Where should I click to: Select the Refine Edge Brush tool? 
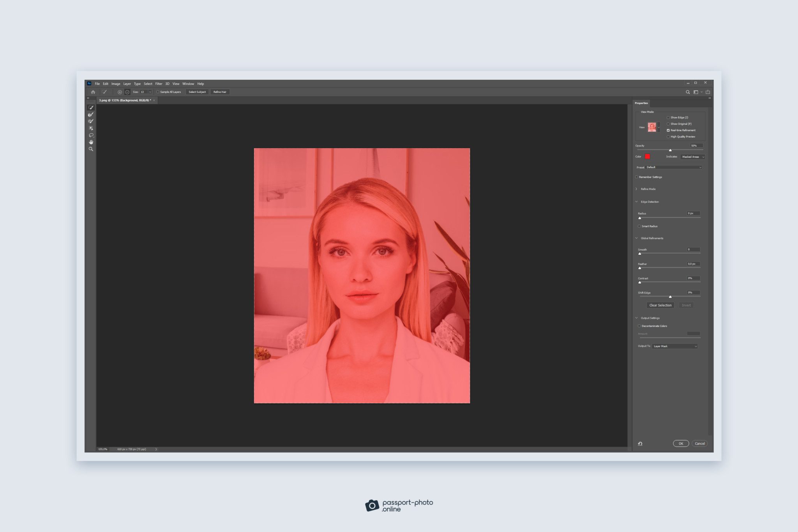[91, 114]
